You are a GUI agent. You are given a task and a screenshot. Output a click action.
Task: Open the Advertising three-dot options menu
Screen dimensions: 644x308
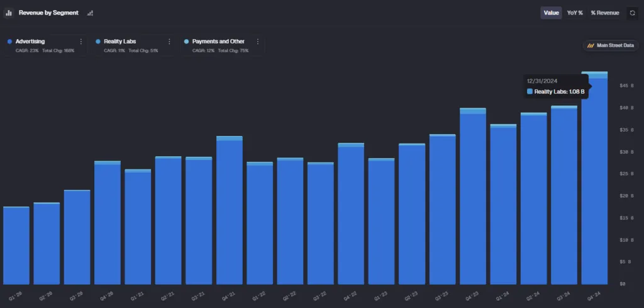pos(80,42)
